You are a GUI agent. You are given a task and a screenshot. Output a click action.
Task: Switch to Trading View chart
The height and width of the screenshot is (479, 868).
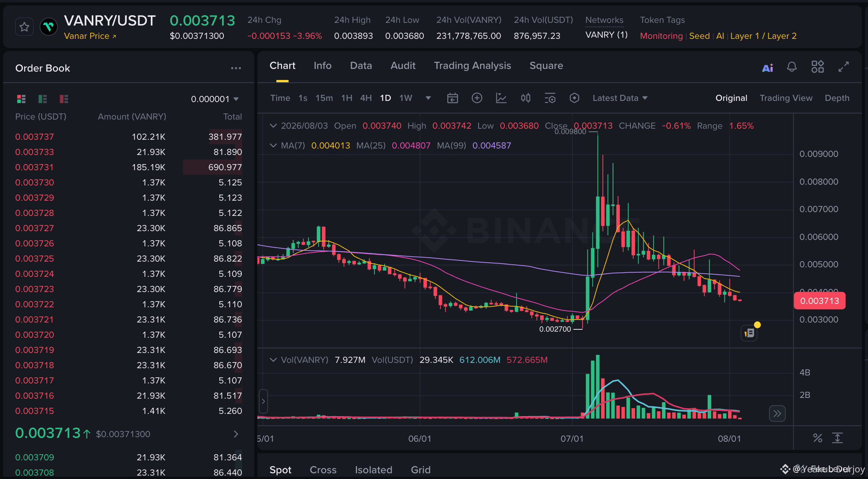pos(786,98)
